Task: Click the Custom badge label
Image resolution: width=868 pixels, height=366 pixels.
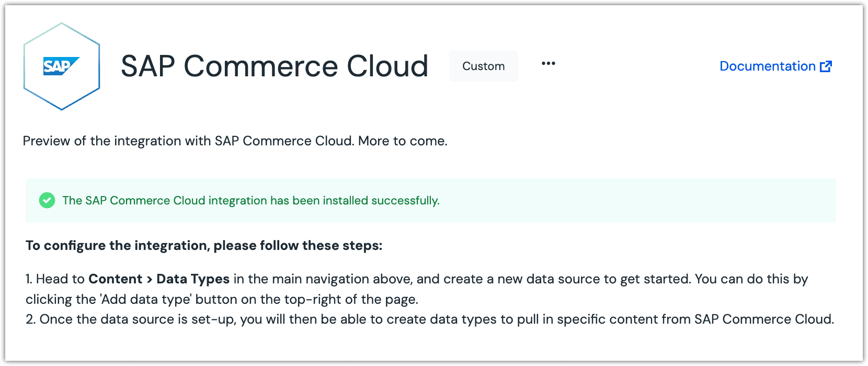Action: pos(484,66)
